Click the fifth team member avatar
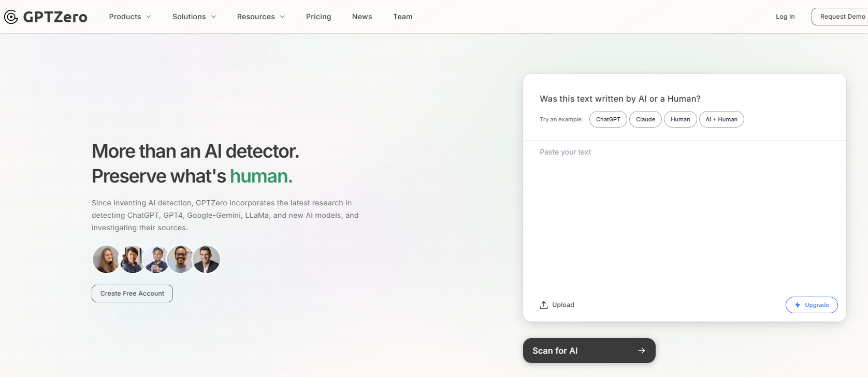 (207, 259)
